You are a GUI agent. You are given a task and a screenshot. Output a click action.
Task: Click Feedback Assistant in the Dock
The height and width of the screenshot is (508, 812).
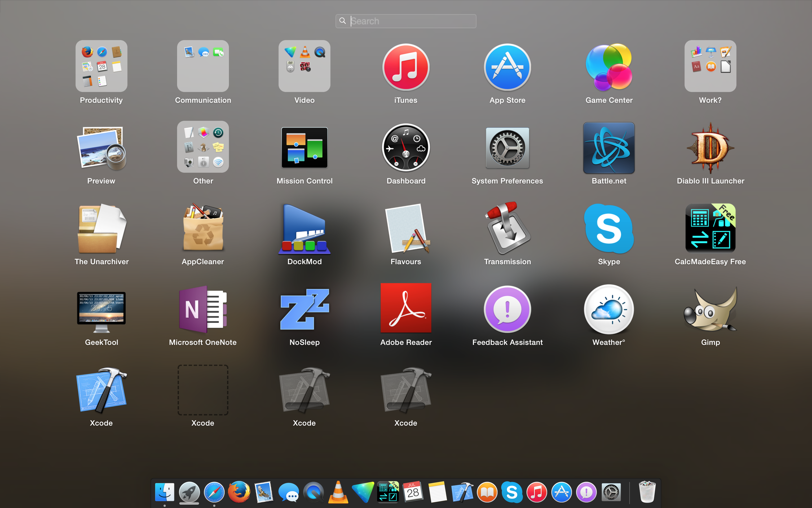click(x=586, y=492)
